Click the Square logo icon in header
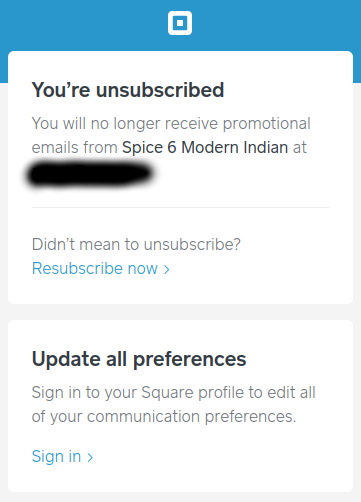Viewport: 361px width, 502px height. click(x=180, y=23)
